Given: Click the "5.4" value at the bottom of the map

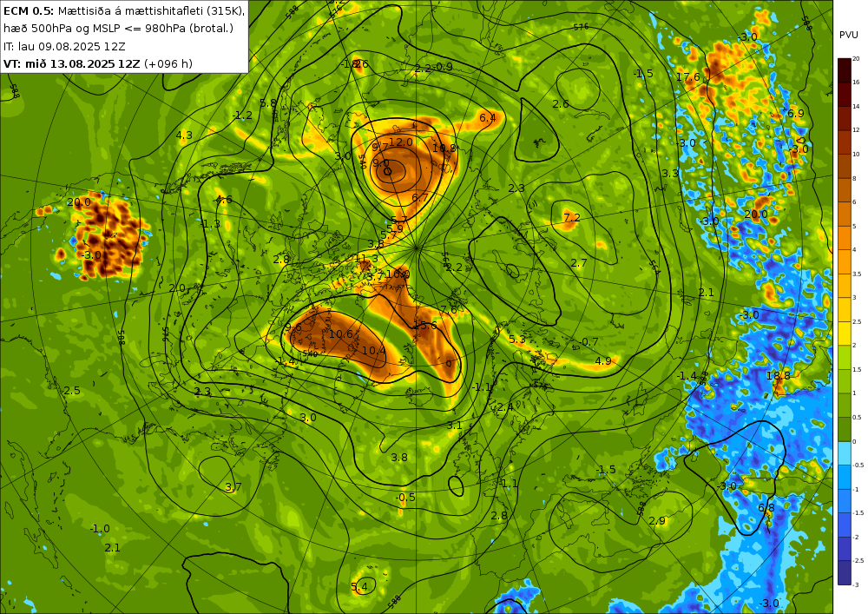Looking at the screenshot, I should [x=358, y=587].
